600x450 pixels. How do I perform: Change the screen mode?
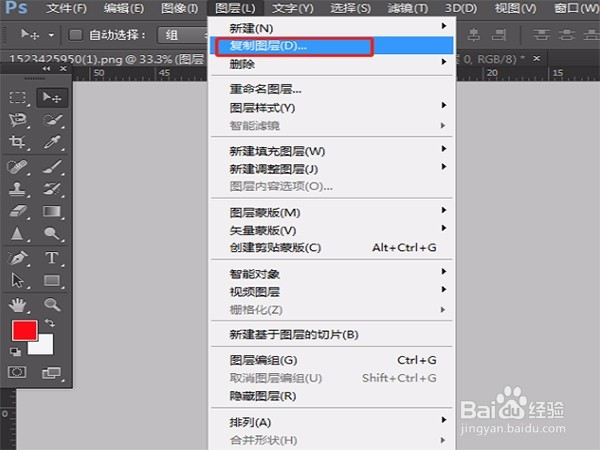(x=52, y=373)
